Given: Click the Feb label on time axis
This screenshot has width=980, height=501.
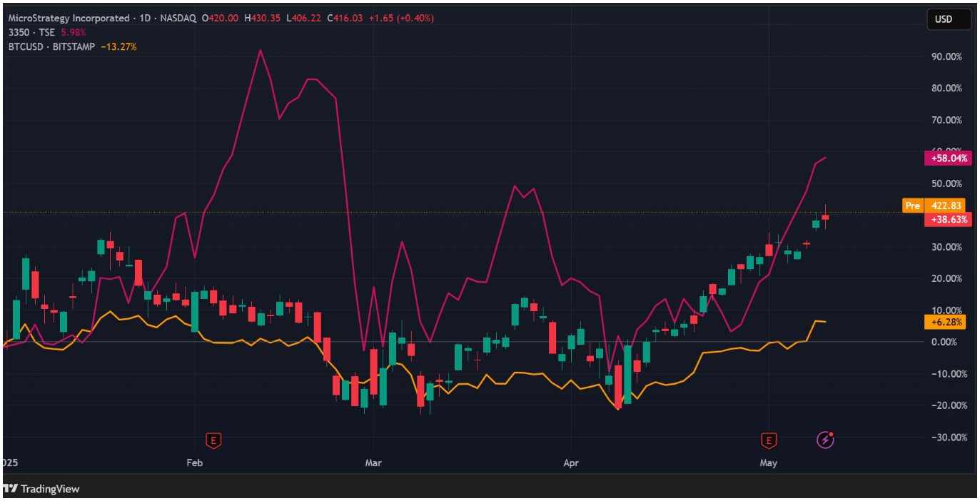Looking at the screenshot, I should point(194,463).
